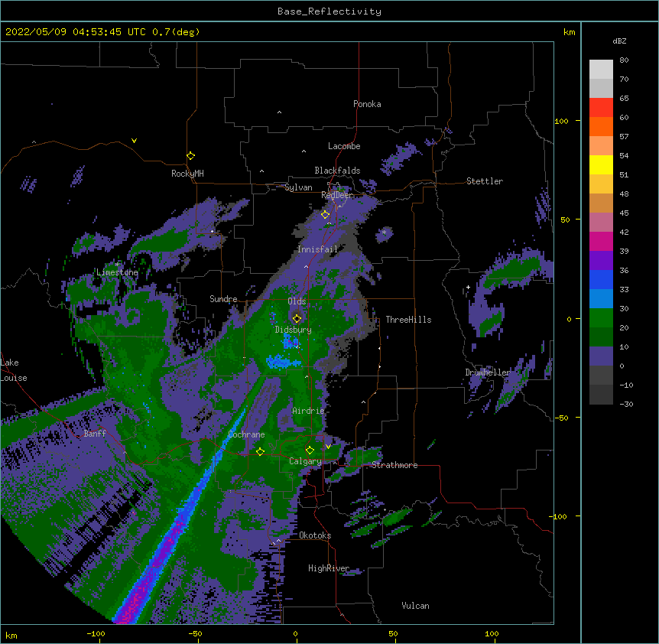Click the ThreeHills town label
This screenshot has height=644, width=659.
408,320
